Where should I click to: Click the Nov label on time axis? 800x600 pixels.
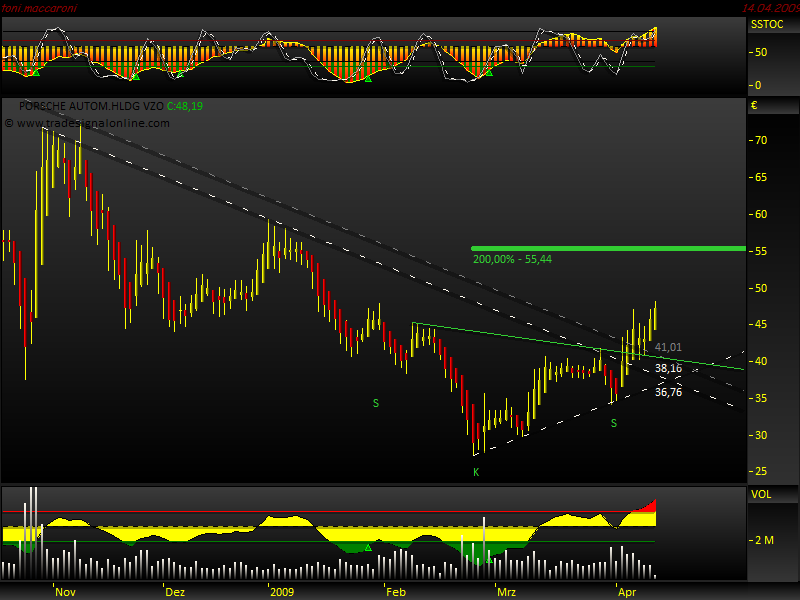coord(65,592)
